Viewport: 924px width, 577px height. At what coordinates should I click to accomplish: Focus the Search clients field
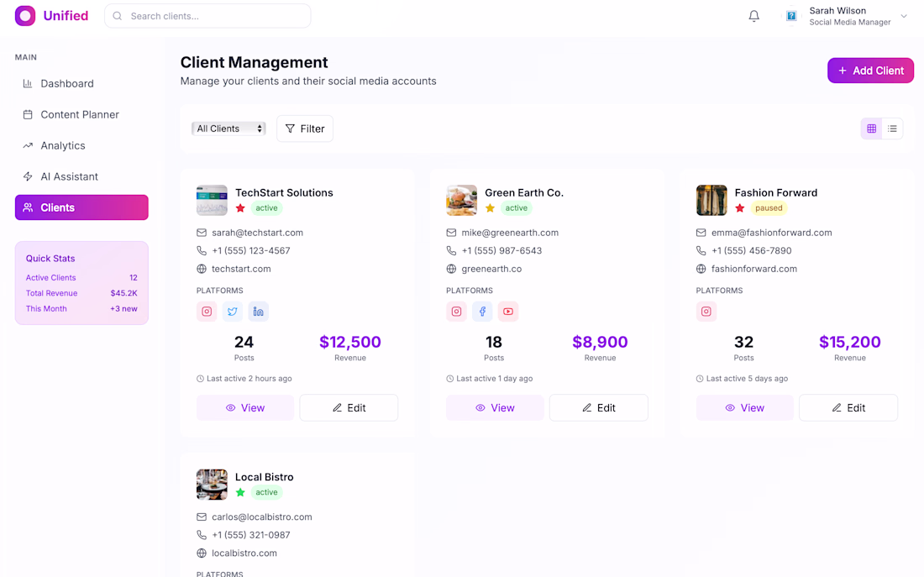tap(217, 16)
